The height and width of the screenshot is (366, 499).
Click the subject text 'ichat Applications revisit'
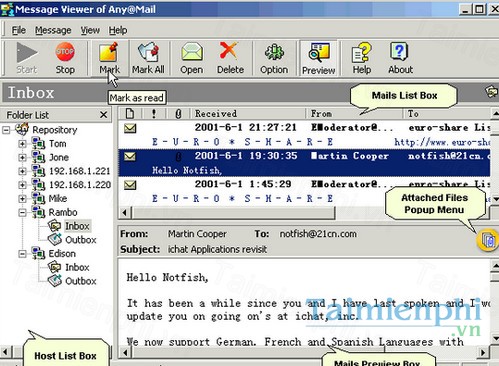(x=217, y=249)
